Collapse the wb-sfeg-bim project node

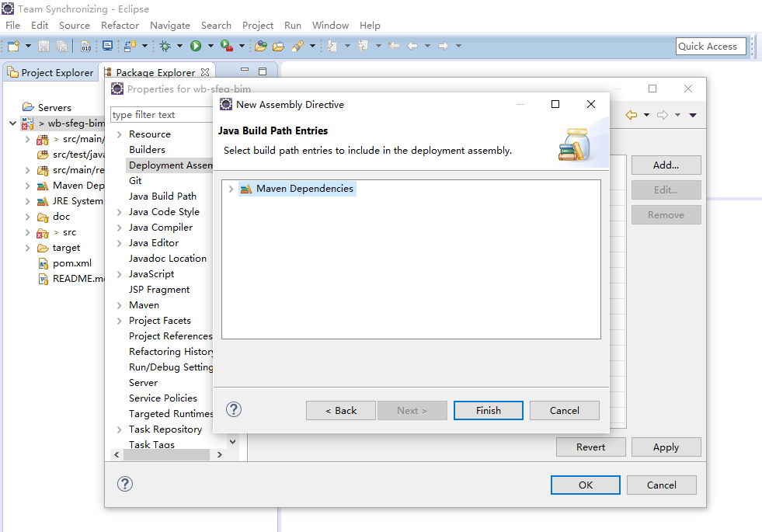[12, 123]
